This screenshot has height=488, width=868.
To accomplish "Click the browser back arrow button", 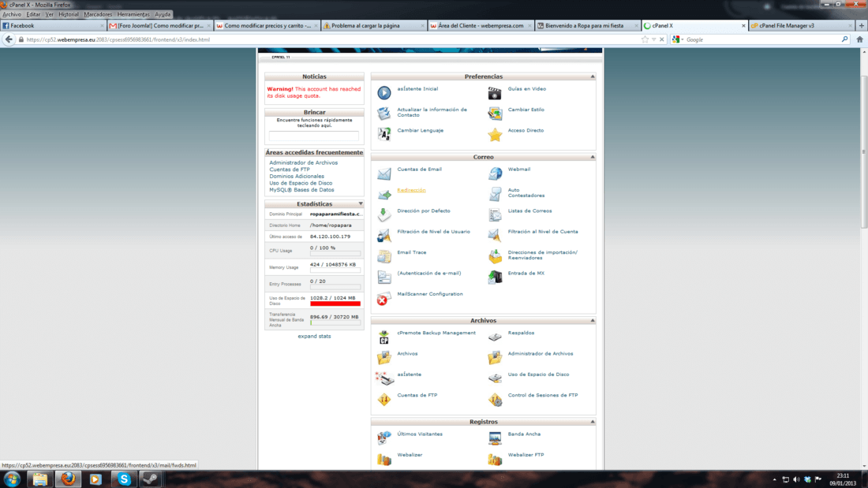I will point(9,39).
